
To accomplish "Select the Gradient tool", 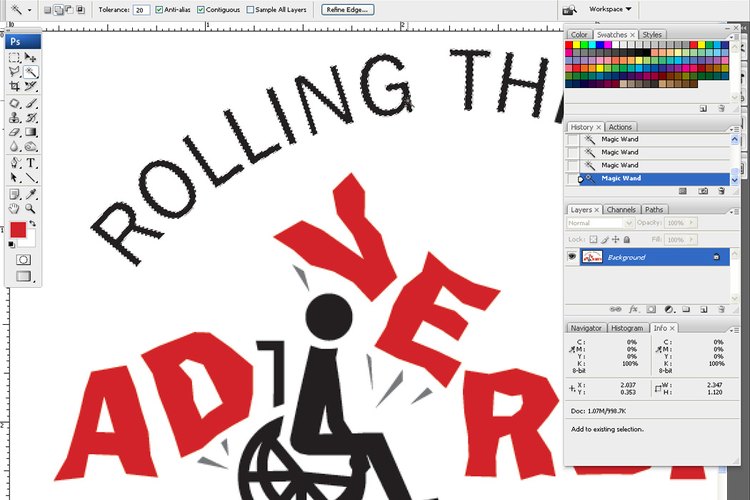I will click(x=31, y=132).
